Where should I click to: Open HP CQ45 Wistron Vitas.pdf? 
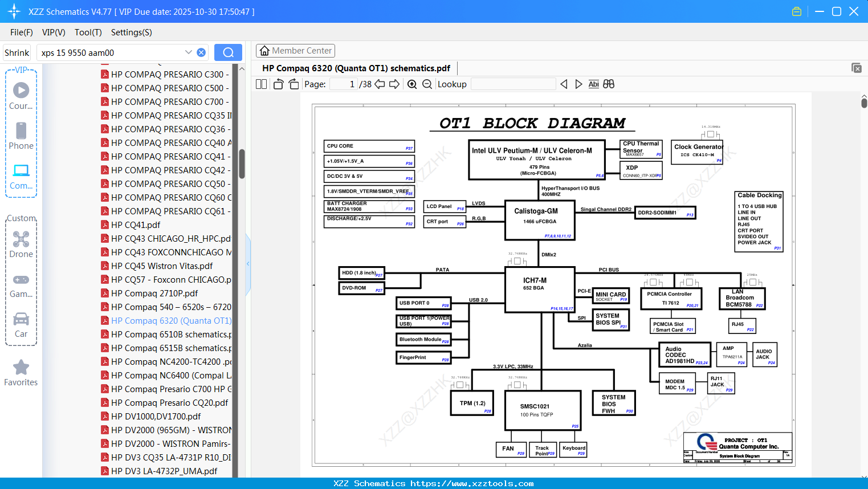[x=157, y=266]
